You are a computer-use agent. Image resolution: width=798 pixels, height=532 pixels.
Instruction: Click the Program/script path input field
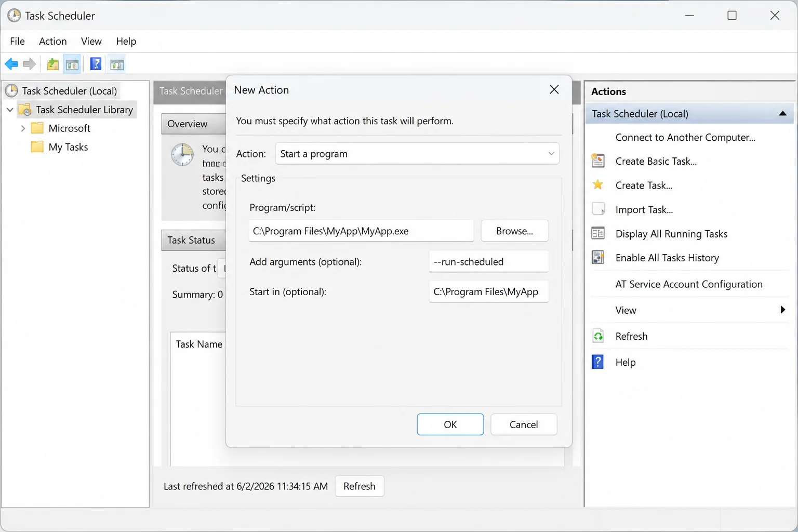point(361,231)
